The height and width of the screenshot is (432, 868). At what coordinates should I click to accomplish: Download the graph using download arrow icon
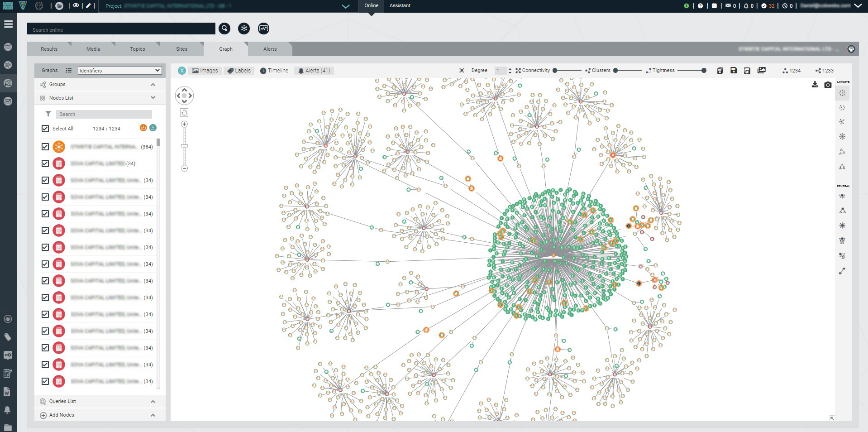click(815, 85)
